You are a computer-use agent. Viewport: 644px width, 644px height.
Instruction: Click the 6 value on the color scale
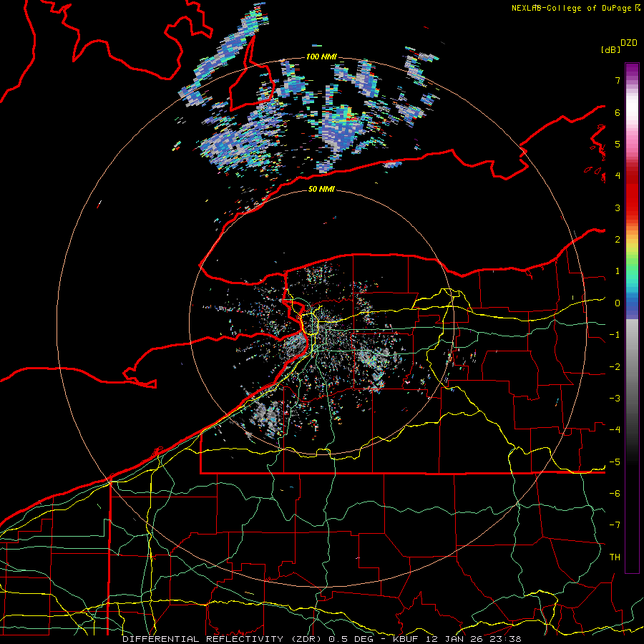pos(618,112)
